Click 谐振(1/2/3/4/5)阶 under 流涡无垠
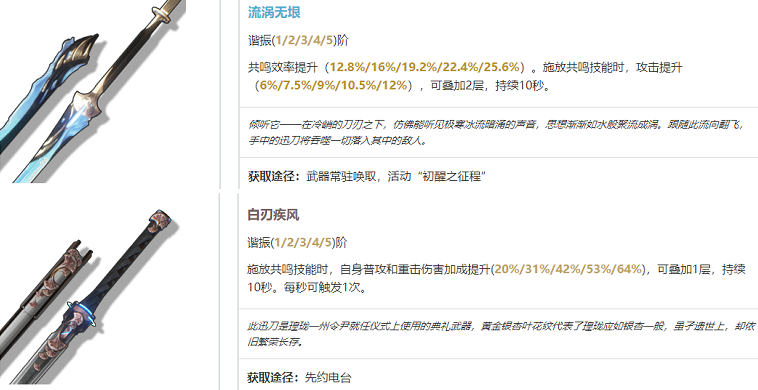This screenshot has width=758, height=390. (x=298, y=41)
